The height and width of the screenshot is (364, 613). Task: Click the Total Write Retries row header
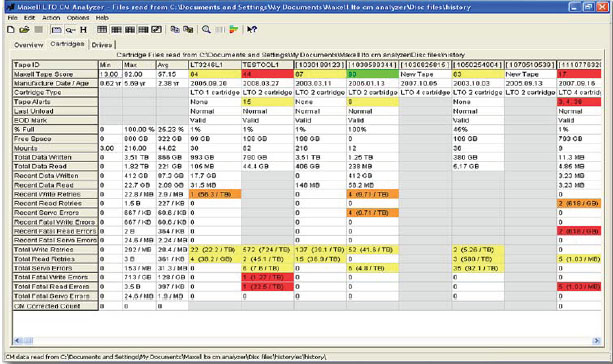(55, 249)
